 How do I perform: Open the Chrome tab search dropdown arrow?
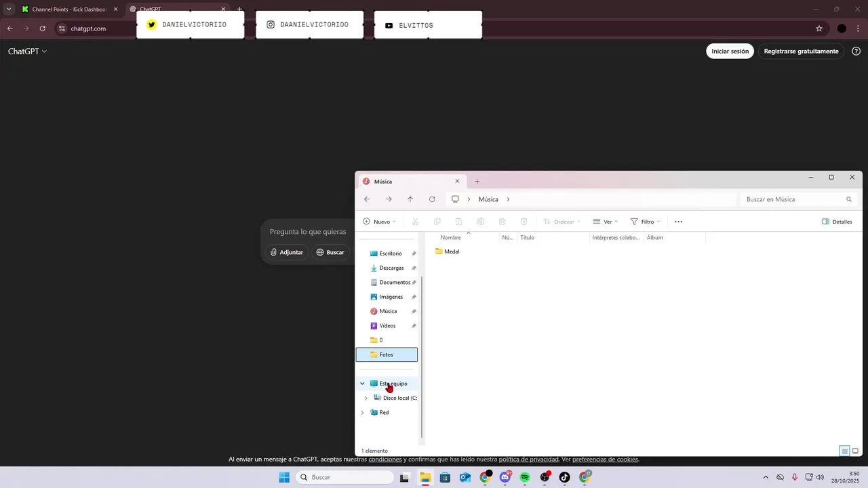click(x=9, y=9)
